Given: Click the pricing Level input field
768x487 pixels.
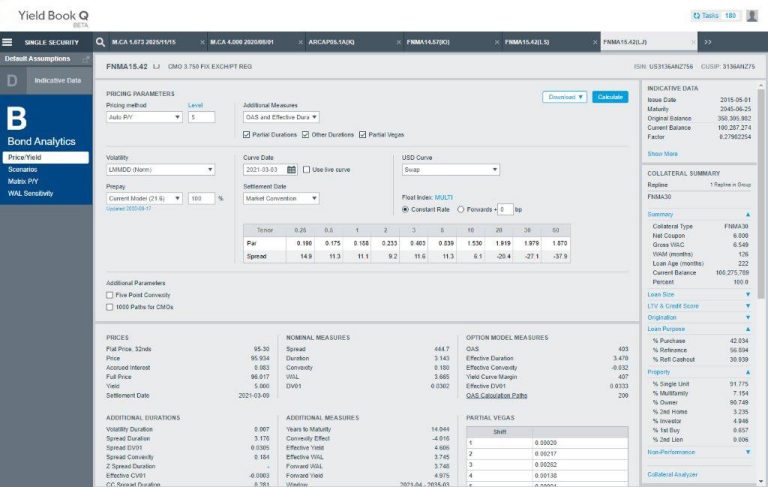Looking at the screenshot, I should point(201,117).
